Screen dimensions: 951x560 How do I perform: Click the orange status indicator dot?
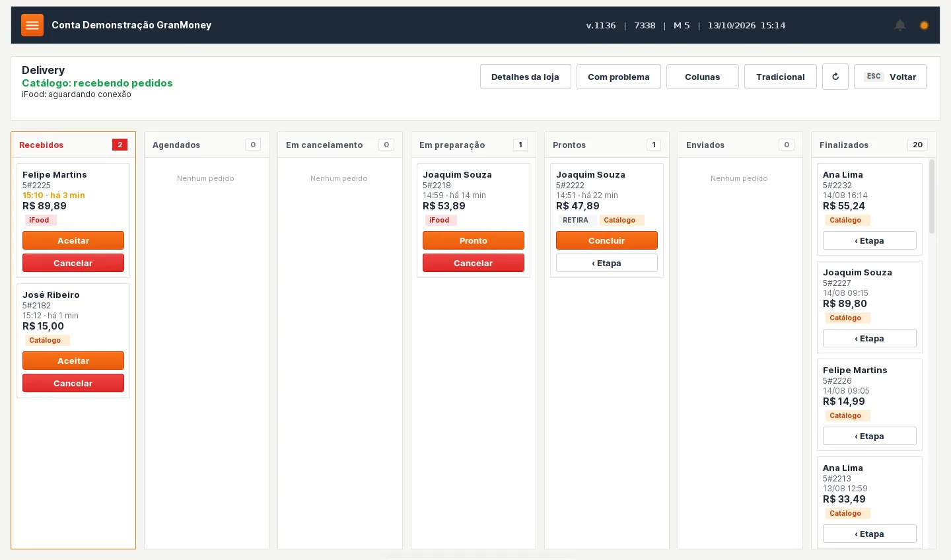pyautogui.click(x=924, y=25)
